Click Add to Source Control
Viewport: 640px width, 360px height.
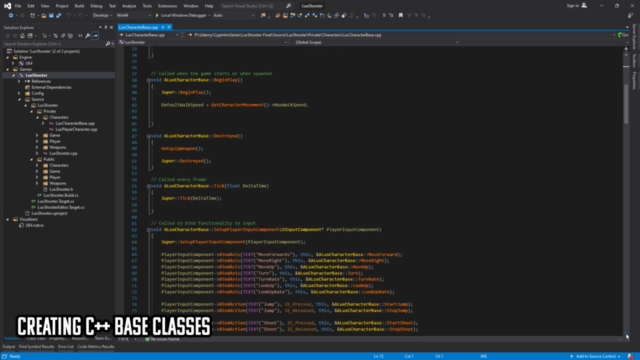pyautogui.click(x=596, y=356)
